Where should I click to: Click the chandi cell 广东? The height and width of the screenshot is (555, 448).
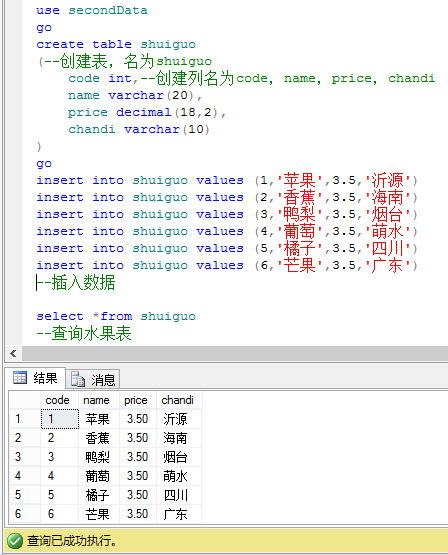click(179, 514)
